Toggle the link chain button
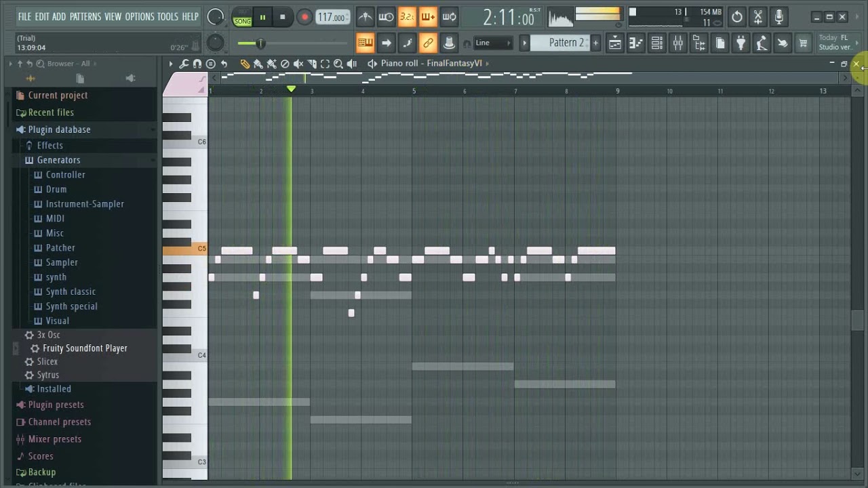This screenshot has width=868, height=488. [428, 43]
